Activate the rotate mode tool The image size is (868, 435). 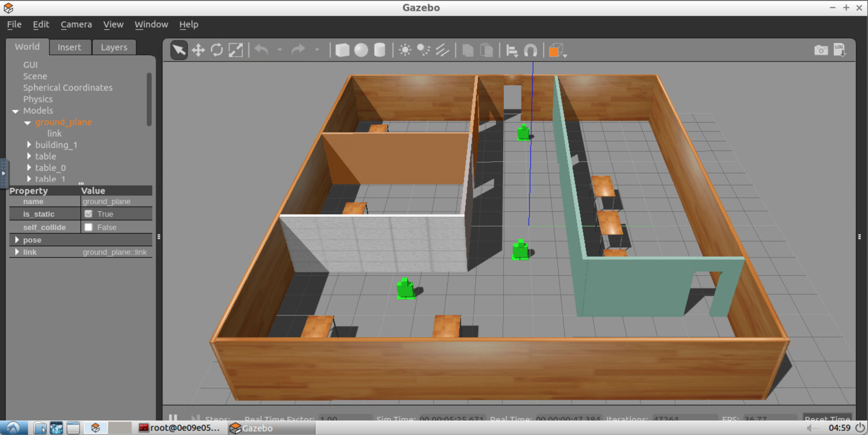217,51
